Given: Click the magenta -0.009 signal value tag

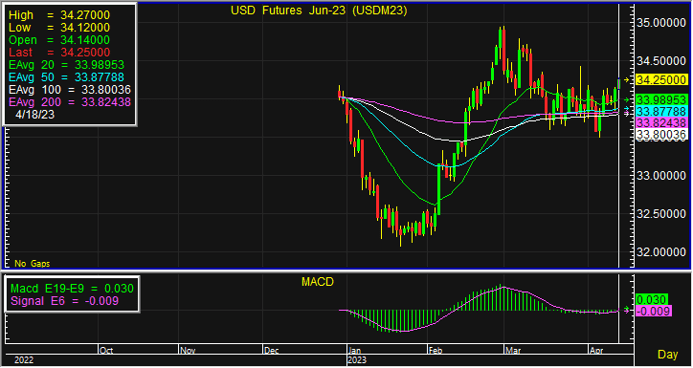Looking at the screenshot, I should 653,311.
